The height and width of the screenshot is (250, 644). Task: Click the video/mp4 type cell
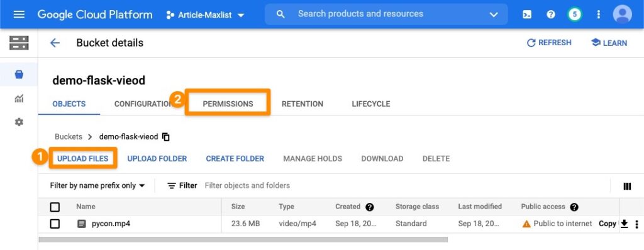pyautogui.click(x=297, y=224)
